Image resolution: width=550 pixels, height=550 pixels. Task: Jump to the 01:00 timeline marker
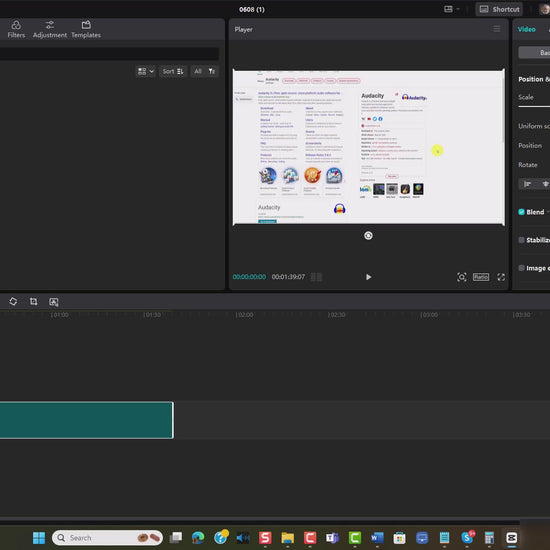pos(59,315)
